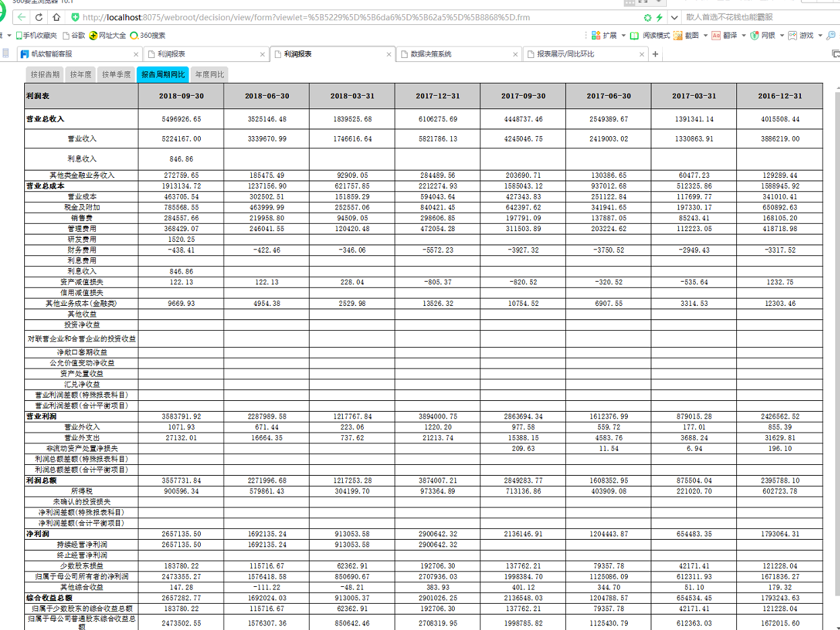This screenshot has width=840, height=630.
Task: Close the active 利润报表 tab
Action: pos(389,54)
